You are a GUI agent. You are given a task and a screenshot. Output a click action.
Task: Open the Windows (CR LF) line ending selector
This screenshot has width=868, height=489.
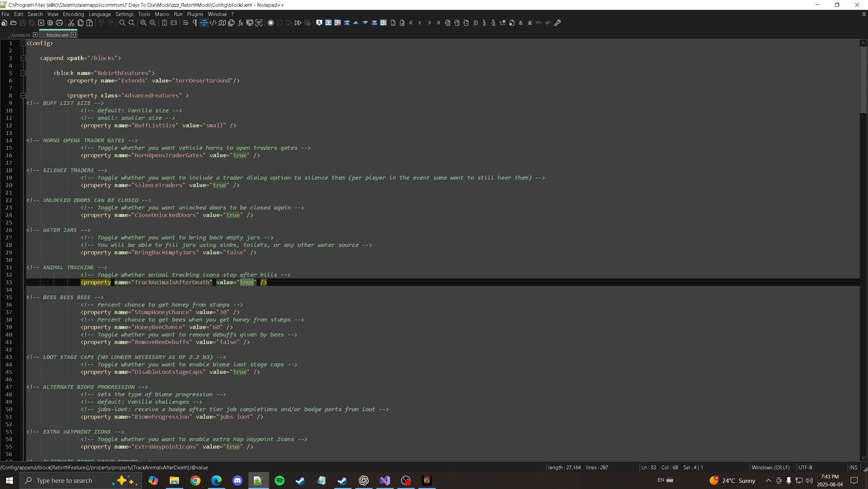(771, 467)
